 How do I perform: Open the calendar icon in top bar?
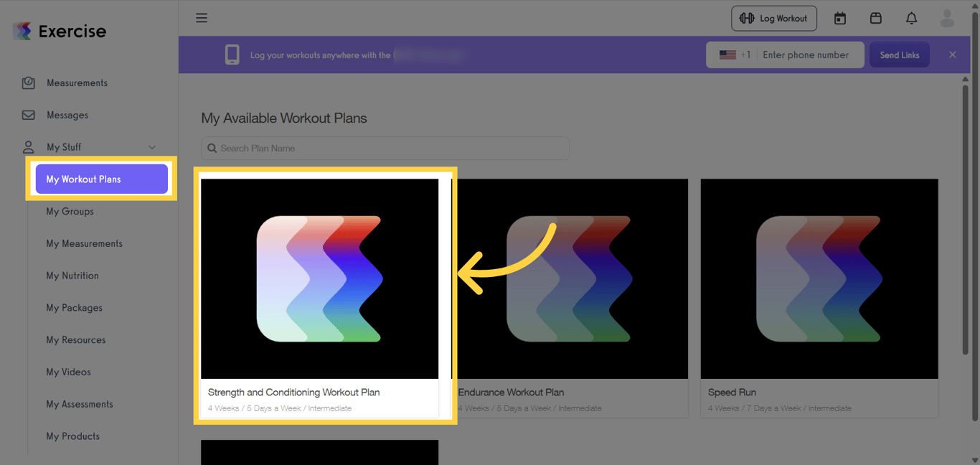tap(840, 19)
